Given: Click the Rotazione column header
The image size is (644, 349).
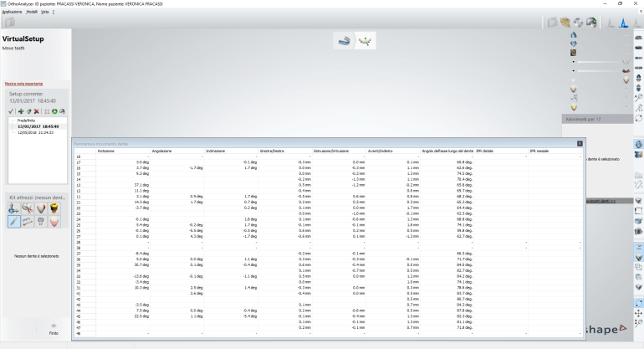Looking at the screenshot, I should tap(105, 151).
